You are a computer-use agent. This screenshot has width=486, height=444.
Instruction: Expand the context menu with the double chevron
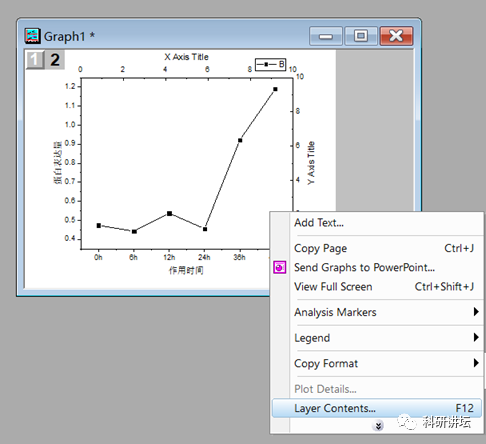(378, 426)
